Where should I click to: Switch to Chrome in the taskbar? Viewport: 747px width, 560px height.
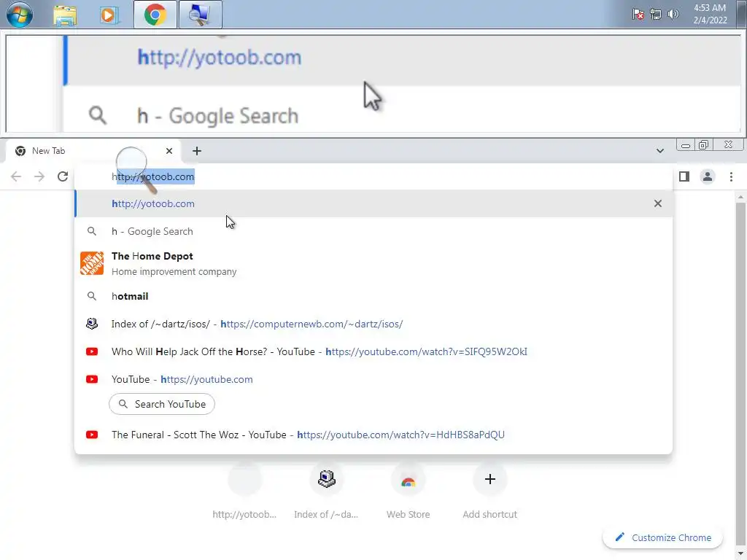point(155,15)
